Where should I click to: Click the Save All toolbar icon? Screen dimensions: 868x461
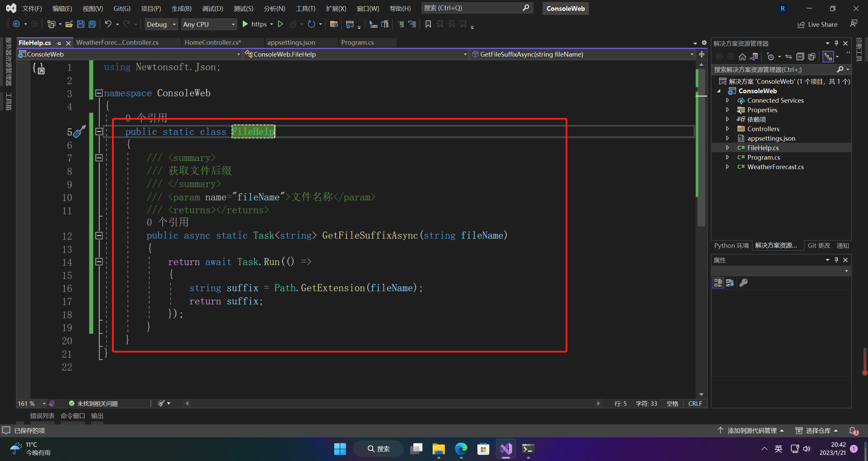point(92,24)
